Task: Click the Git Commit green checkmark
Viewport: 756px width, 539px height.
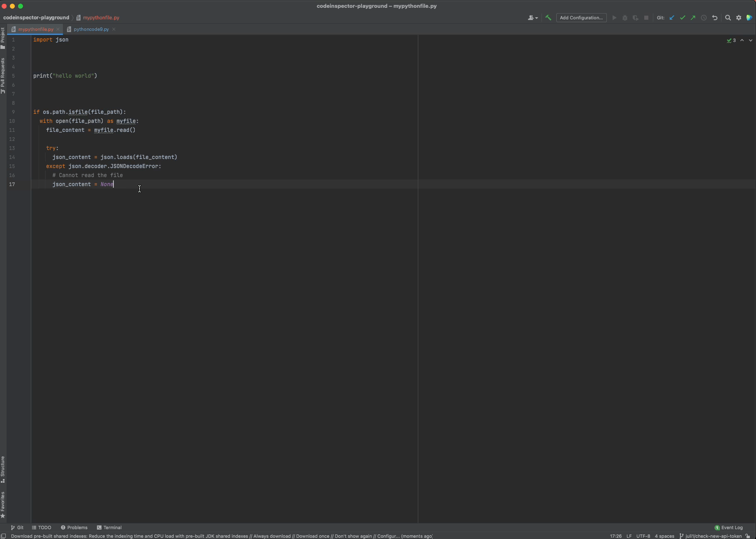Action: tap(683, 18)
